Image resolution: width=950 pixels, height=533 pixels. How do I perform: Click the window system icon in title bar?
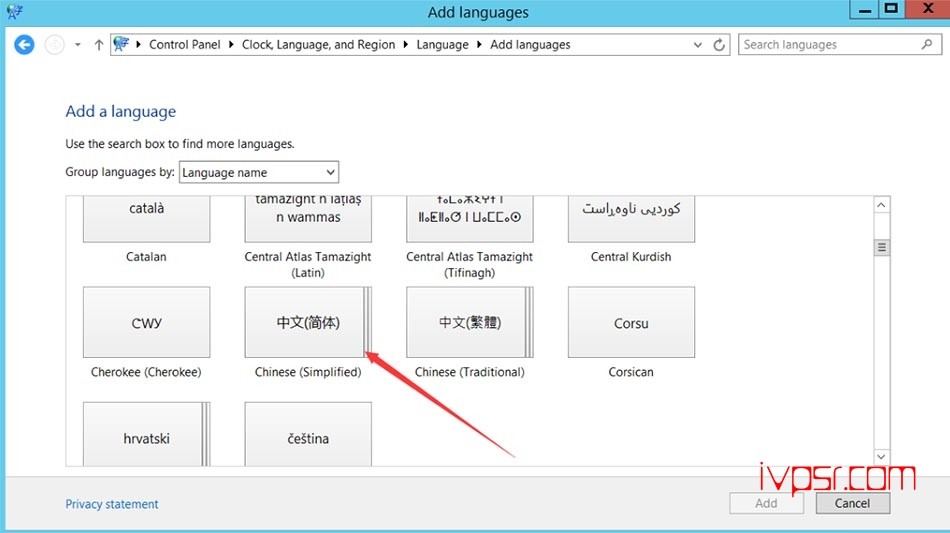[x=15, y=11]
